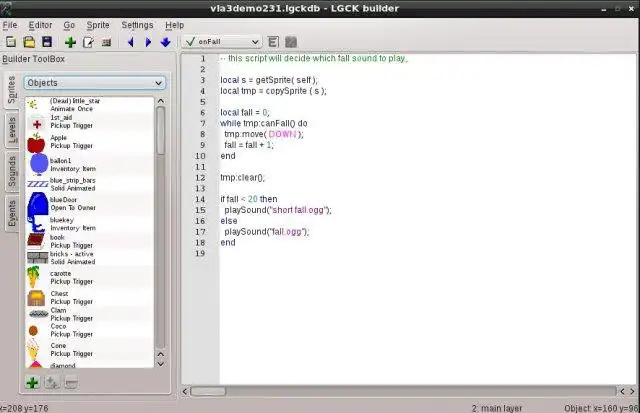Click the comment line on line 1

click(x=314, y=58)
